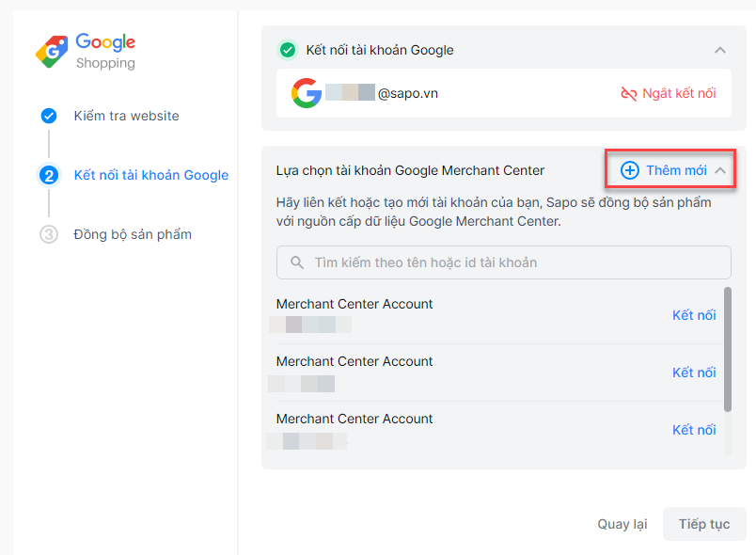Click Thêm mới to add a new account

676,170
